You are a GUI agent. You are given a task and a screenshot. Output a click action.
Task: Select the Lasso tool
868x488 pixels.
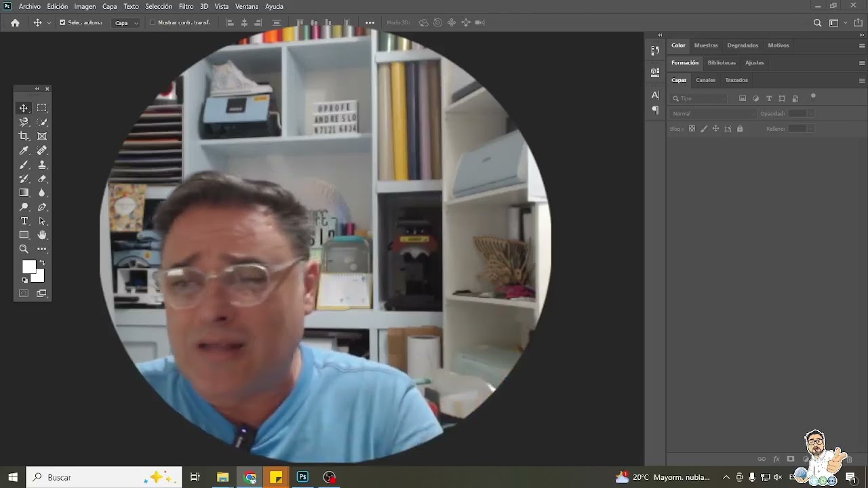point(24,122)
